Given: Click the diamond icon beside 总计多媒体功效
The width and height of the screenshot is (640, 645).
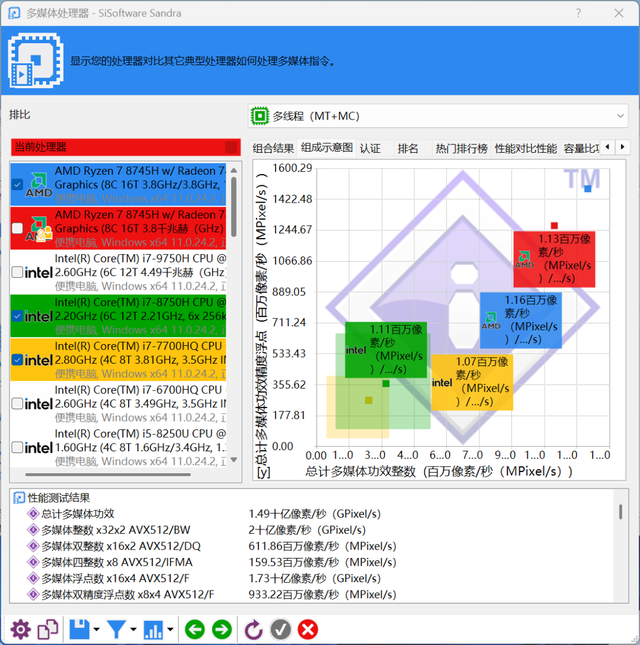Looking at the screenshot, I should [33, 514].
